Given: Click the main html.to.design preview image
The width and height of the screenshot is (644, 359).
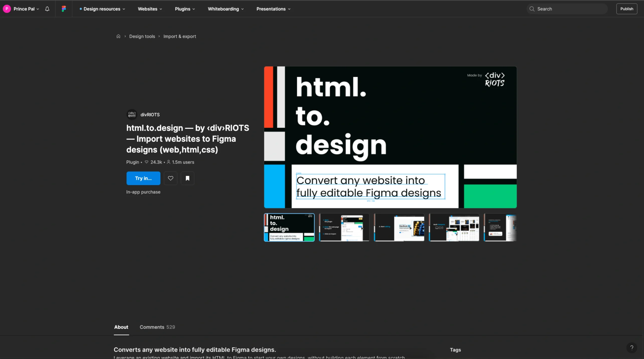Looking at the screenshot, I should [390, 137].
